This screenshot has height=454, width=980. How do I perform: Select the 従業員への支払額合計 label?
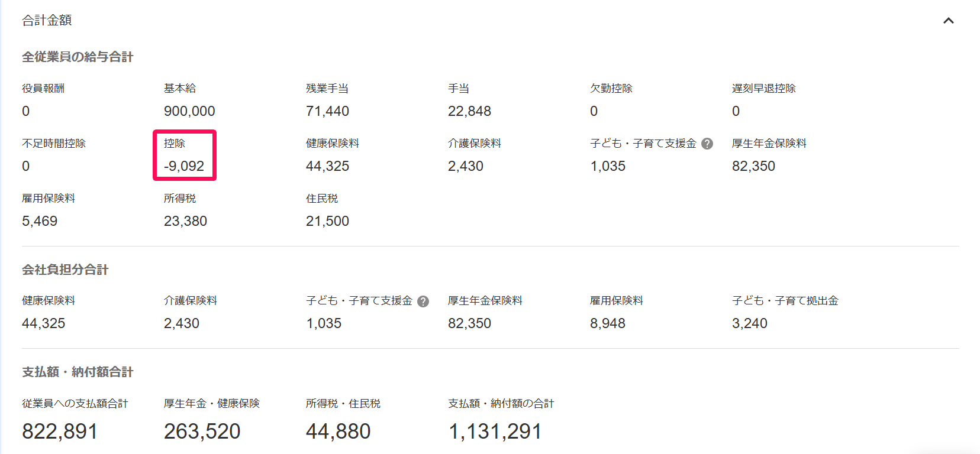(75, 403)
